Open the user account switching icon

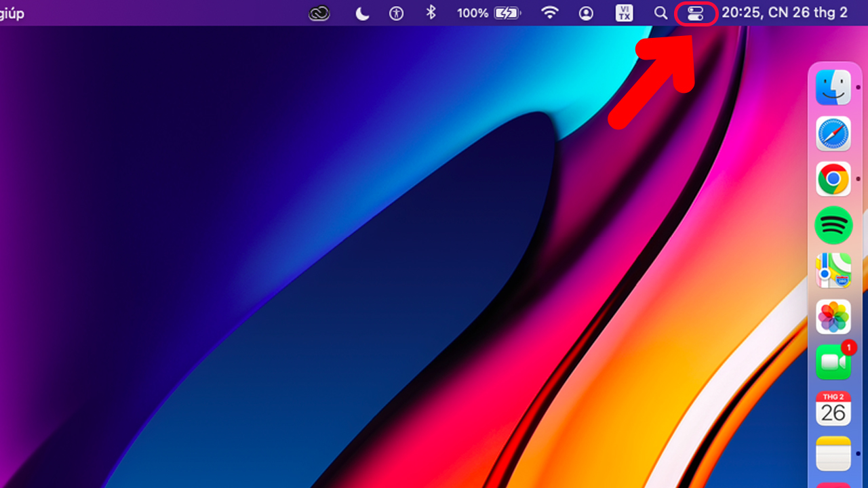[586, 13]
